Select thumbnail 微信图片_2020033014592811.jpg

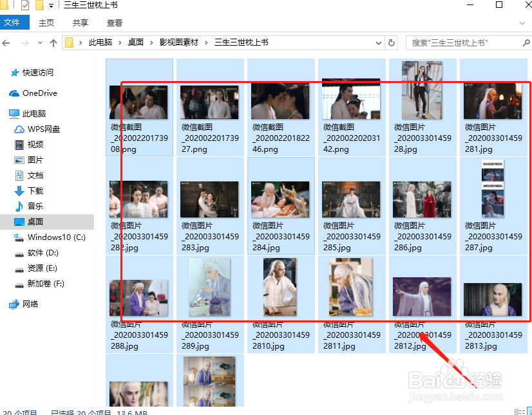pos(351,287)
